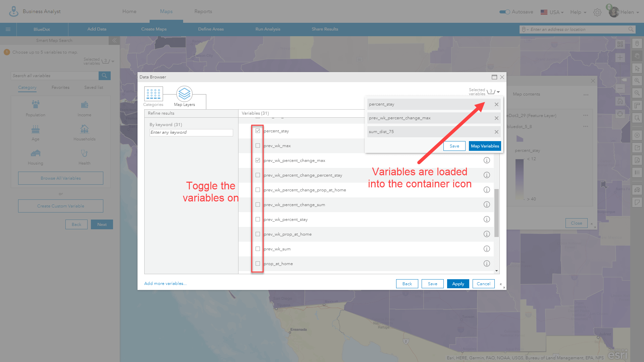Toggle the percent_stay variable checkbox on
The image size is (644, 362).
tap(258, 130)
